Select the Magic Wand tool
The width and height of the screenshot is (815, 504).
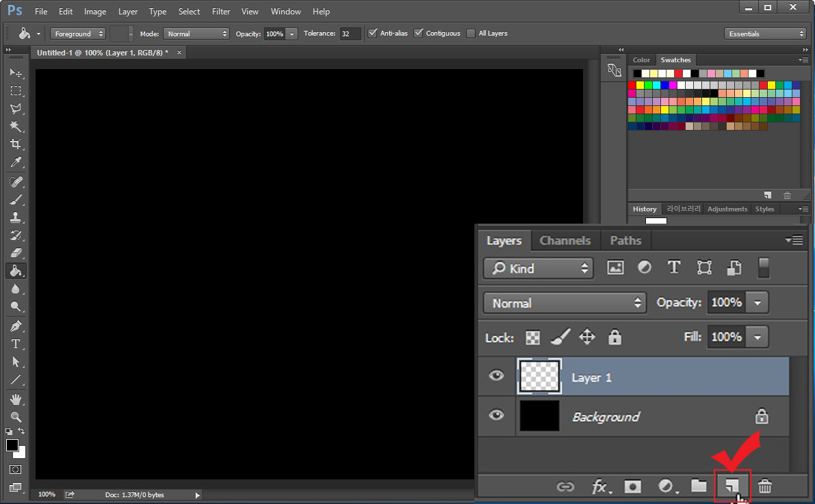pos(16,127)
